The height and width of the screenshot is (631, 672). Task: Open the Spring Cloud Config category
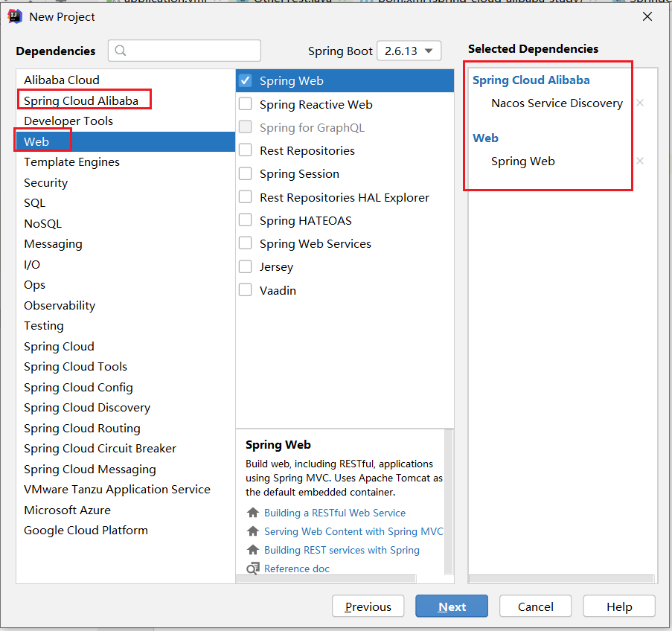(x=126, y=387)
